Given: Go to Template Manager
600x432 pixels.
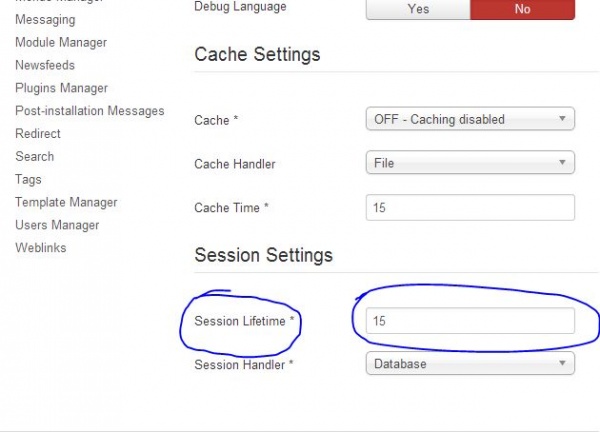Looking at the screenshot, I should 66,202.
